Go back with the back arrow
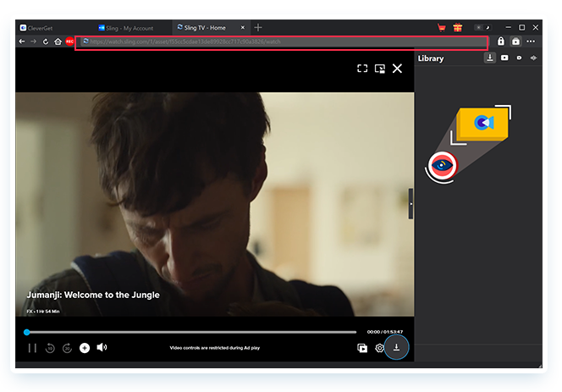Screen dimensions: 562x392 (22, 41)
